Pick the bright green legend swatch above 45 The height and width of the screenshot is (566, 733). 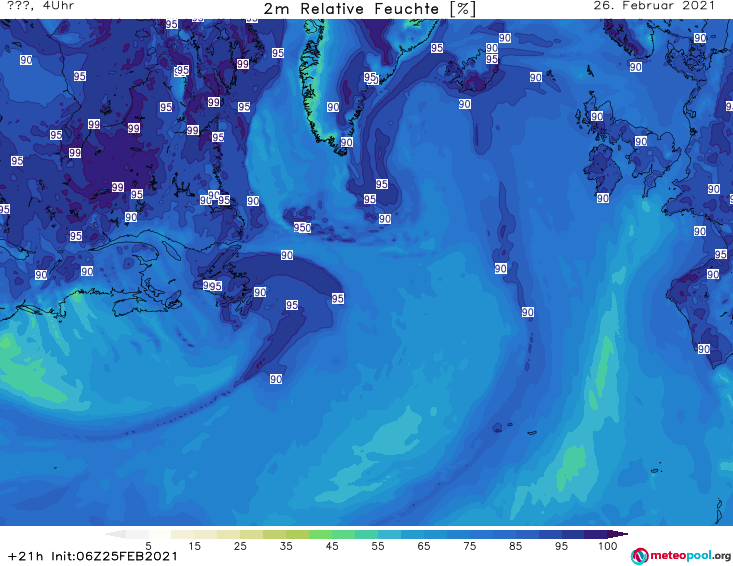tap(320, 534)
